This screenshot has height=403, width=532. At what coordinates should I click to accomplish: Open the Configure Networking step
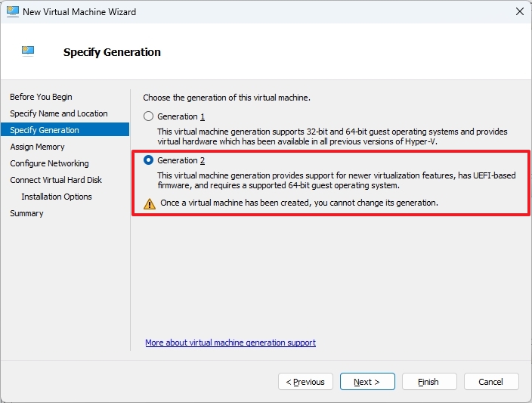49,163
